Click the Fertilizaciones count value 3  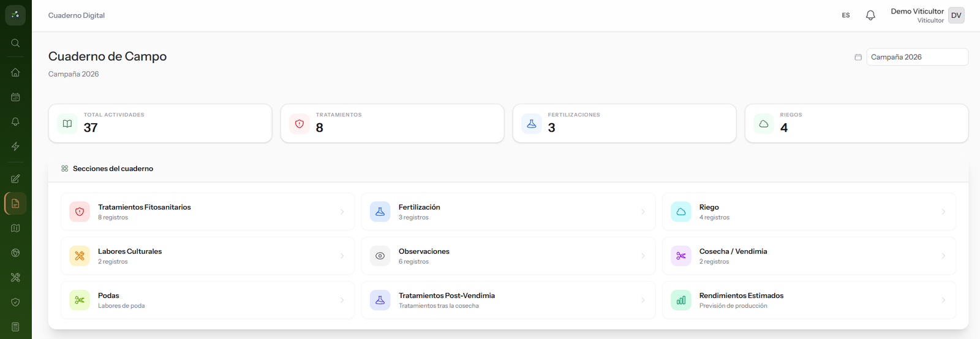[x=552, y=128]
